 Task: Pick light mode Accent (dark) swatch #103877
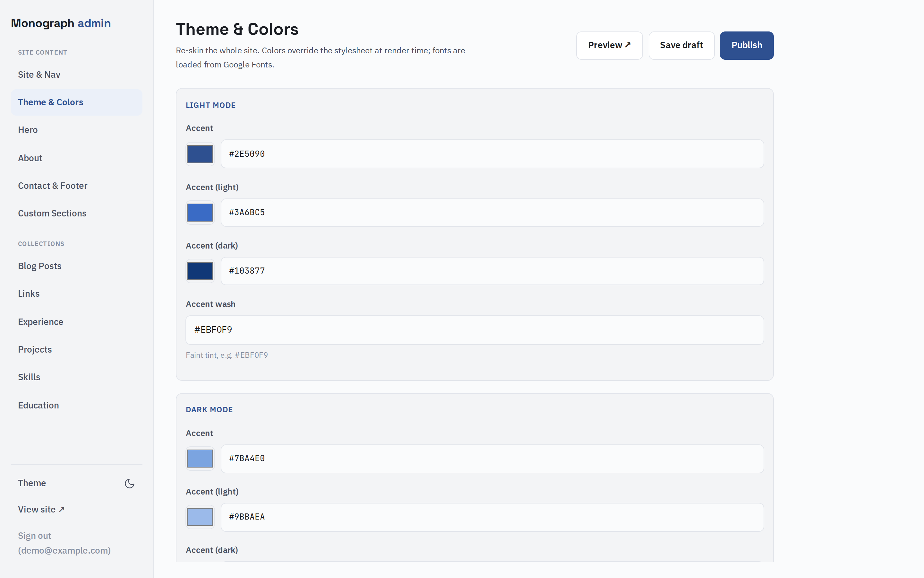[200, 271]
